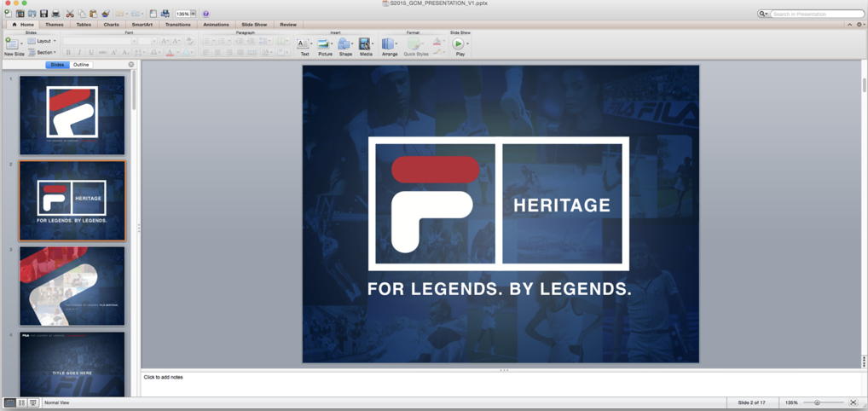Screen dimensions: 868x411
Task: Click the Arrange icon in Format group
Action: coord(388,43)
